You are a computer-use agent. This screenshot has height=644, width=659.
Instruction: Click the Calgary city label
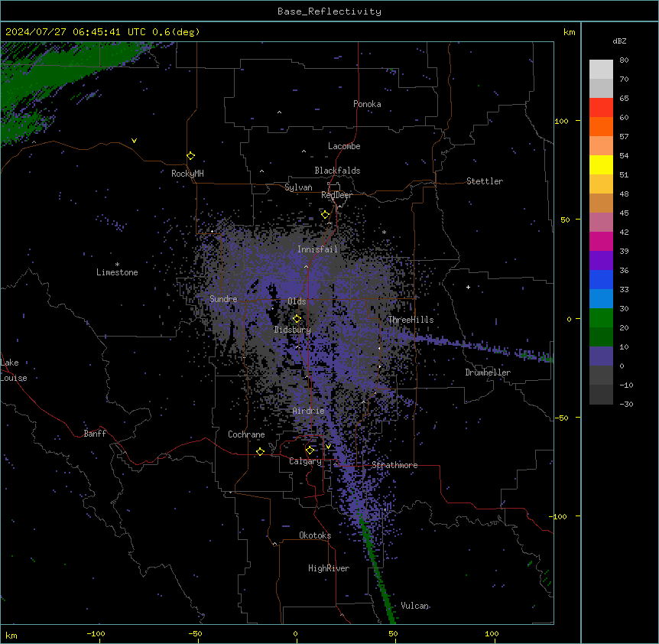pos(305,461)
